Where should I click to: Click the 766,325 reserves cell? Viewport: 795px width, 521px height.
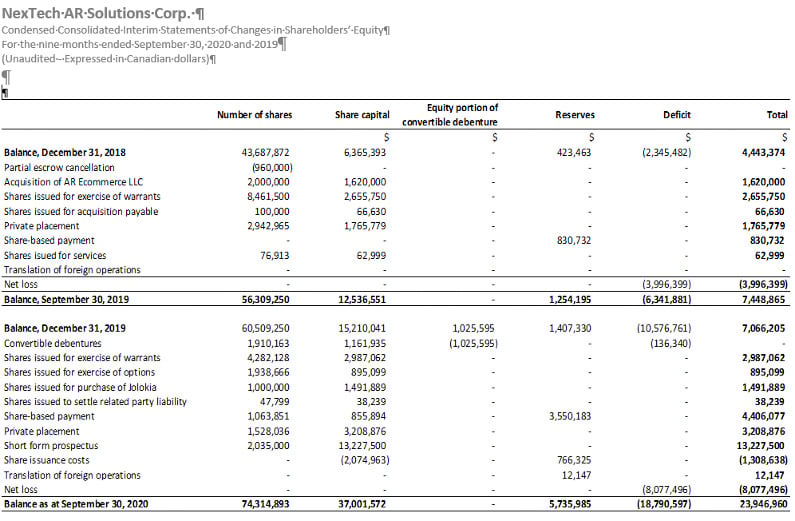tap(573, 460)
